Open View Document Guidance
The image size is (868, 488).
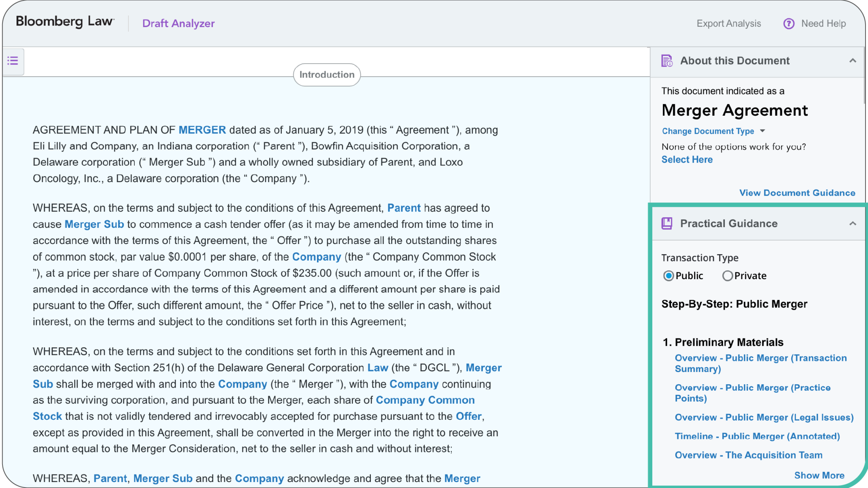pyautogui.click(x=797, y=193)
